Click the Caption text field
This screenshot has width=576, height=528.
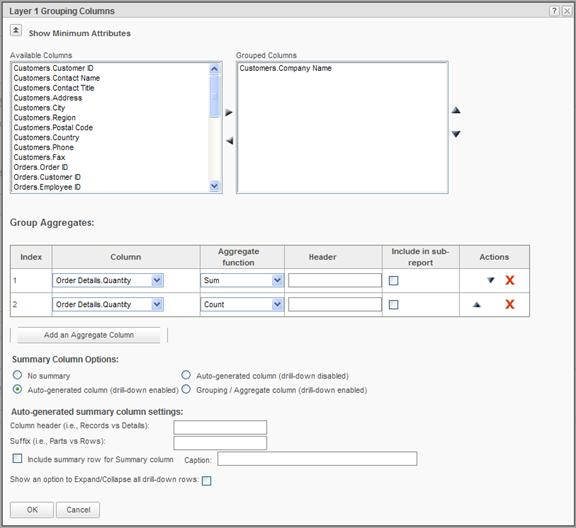click(317, 459)
